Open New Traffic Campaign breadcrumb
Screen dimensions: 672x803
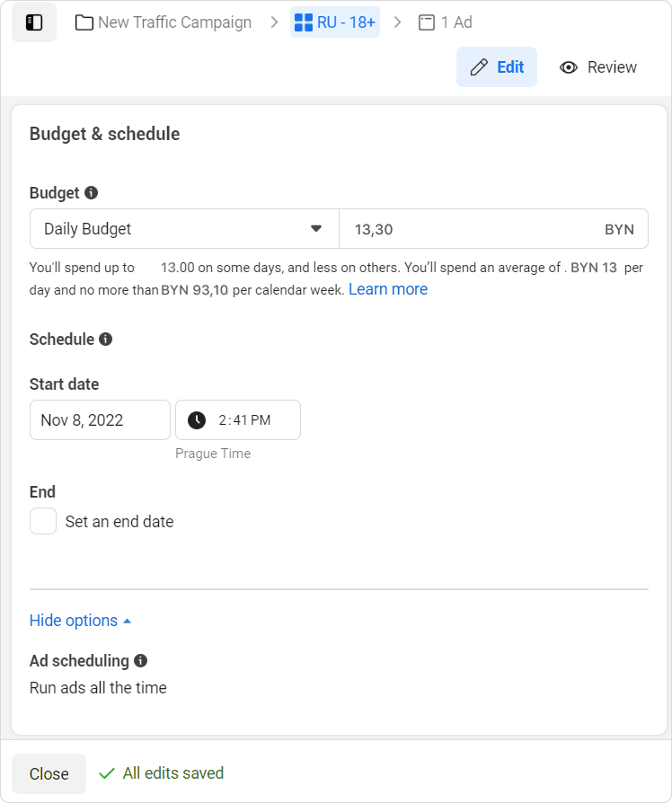(174, 22)
